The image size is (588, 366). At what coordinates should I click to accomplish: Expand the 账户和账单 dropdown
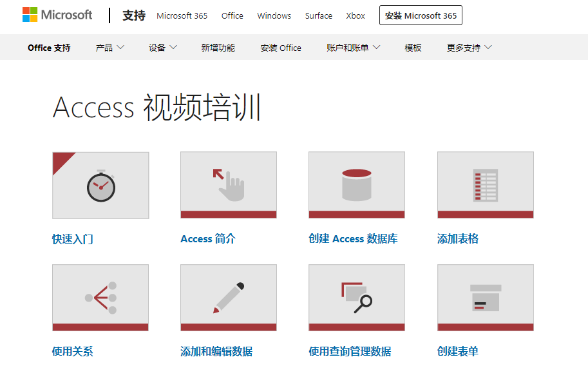[353, 48]
